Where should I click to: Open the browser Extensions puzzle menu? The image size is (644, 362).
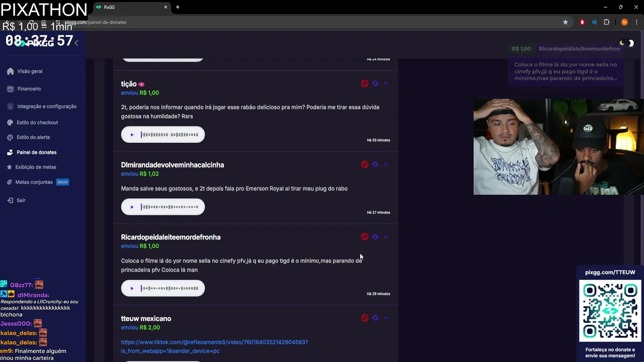click(606, 22)
